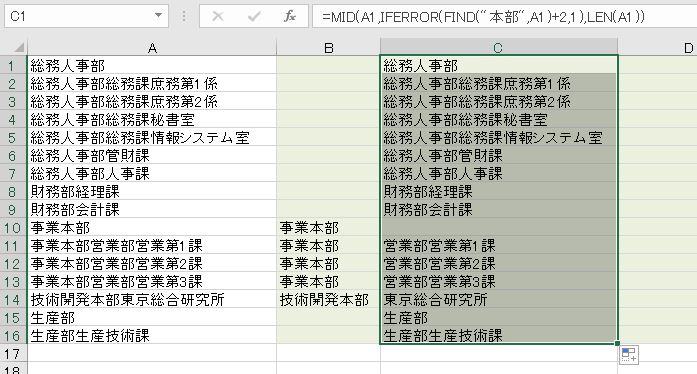Viewport: 697px width, 374px height.
Task: Click cell C11 営業部営業第1課
Action: pyautogui.click(x=499, y=245)
